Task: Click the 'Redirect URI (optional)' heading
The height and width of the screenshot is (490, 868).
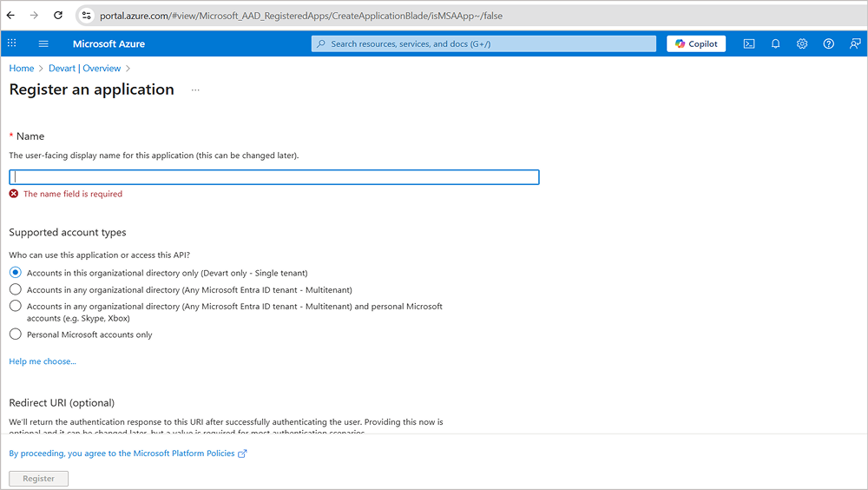Action: 62,403
